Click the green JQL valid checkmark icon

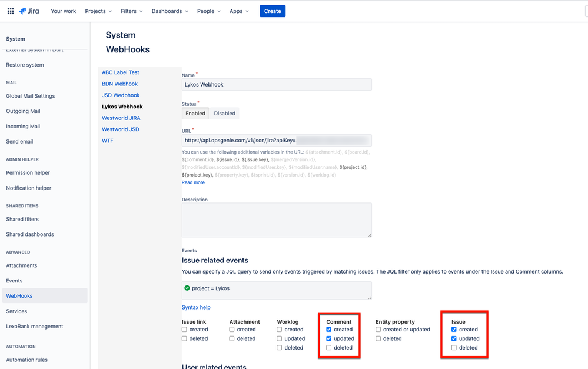pos(187,288)
